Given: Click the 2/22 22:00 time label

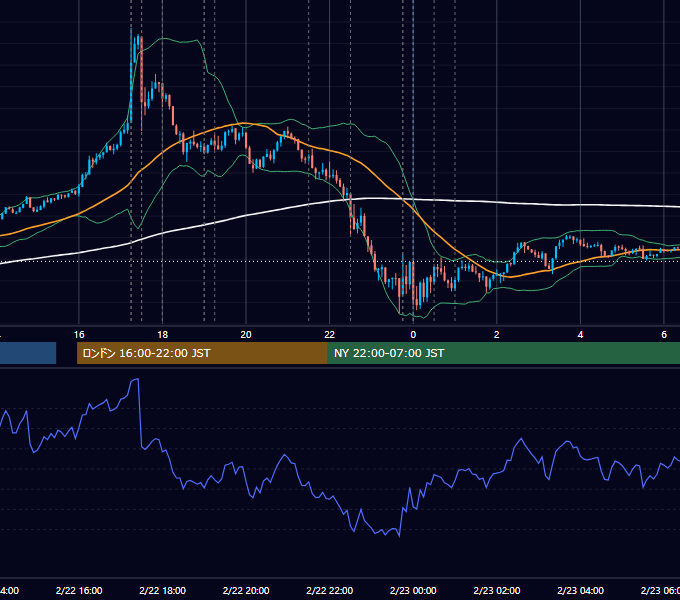Looking at the screenshot, I should click(x=330, y=590).
